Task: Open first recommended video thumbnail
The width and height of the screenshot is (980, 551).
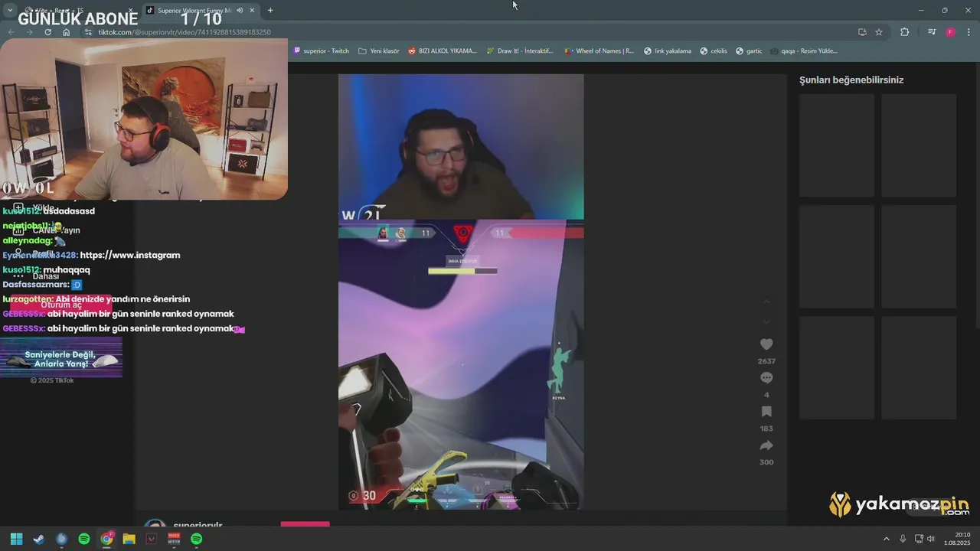Action: (x=837, y=145)
